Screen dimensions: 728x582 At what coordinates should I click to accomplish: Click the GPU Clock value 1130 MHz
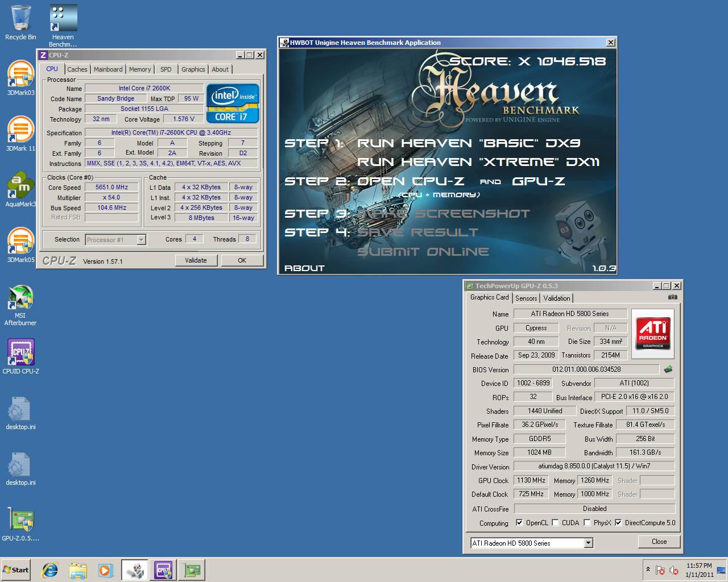coord(531,480)
